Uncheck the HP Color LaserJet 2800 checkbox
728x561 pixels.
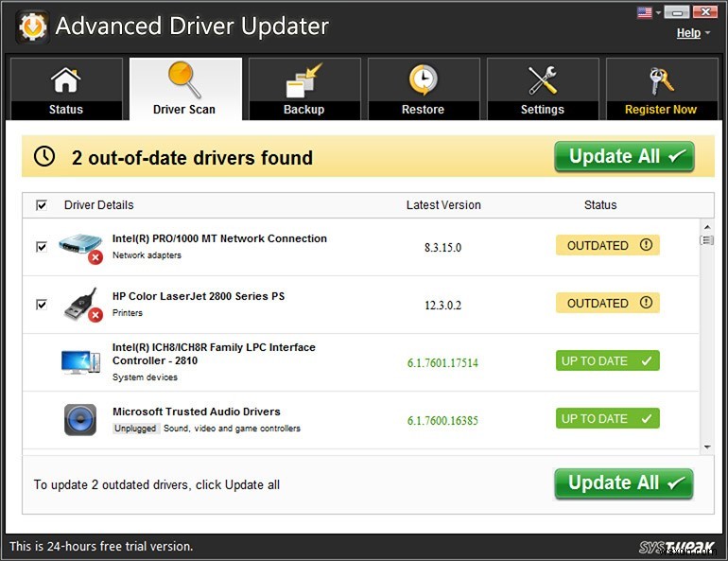coord(42,305)
